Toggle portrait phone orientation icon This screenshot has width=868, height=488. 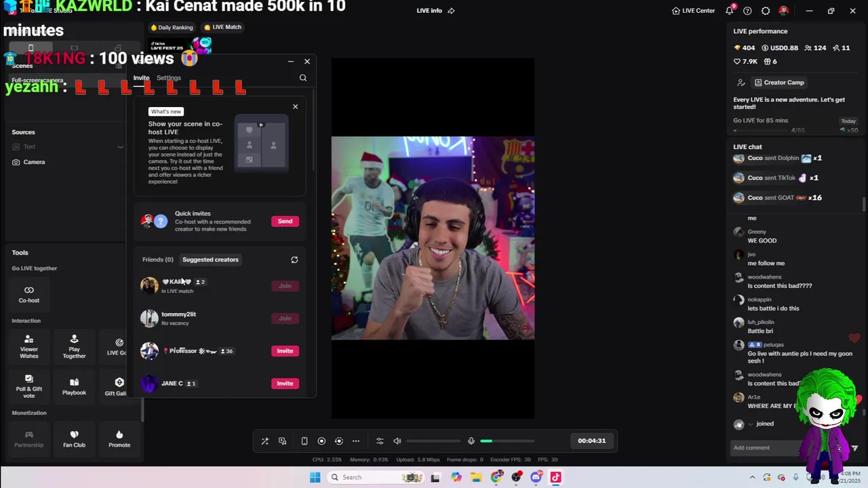coord(304,441)
